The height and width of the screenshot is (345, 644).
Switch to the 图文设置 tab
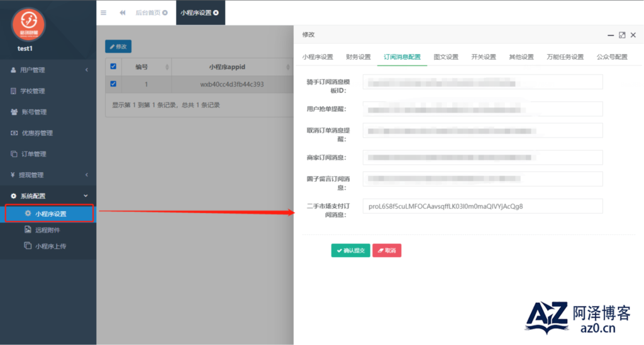[446, 57]
